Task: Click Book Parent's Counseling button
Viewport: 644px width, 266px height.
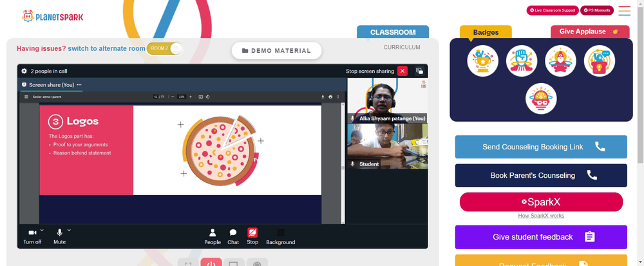Action: [x=541, y=175]
